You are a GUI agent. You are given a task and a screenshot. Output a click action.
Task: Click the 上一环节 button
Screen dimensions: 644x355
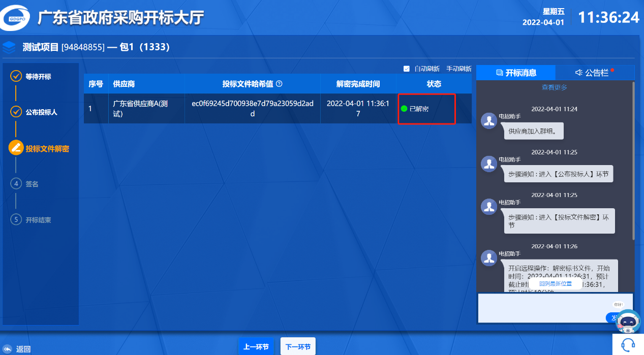point(256,347)
